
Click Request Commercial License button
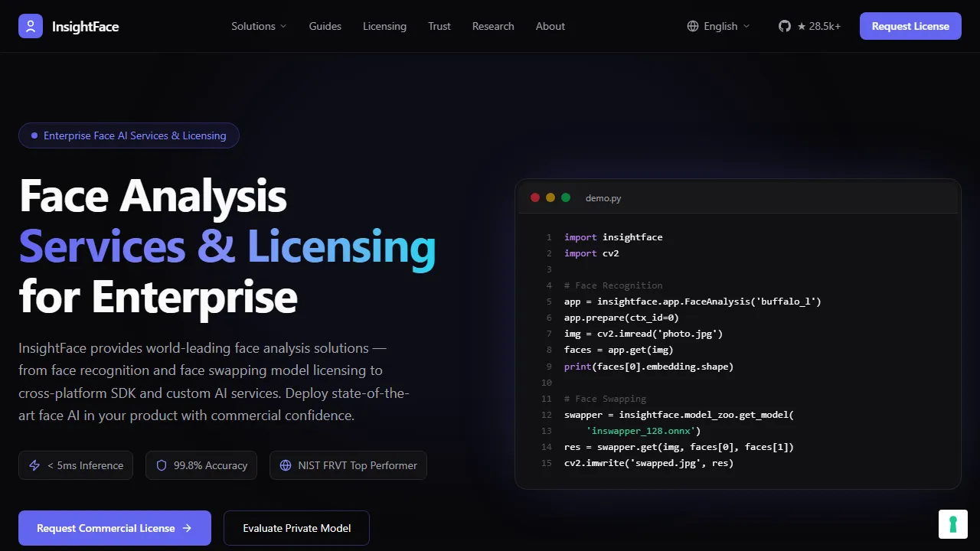click(115, 528)
